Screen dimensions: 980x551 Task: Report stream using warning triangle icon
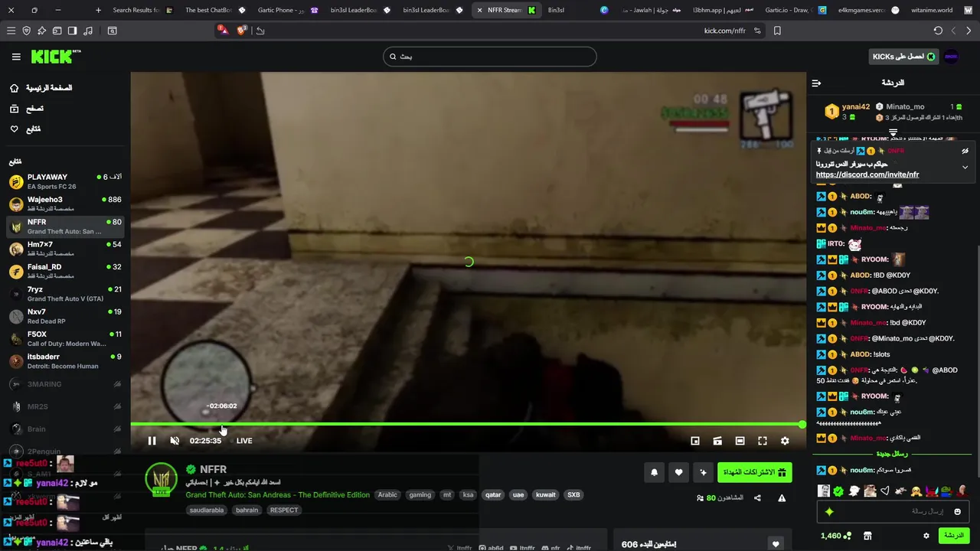(782, 498)
